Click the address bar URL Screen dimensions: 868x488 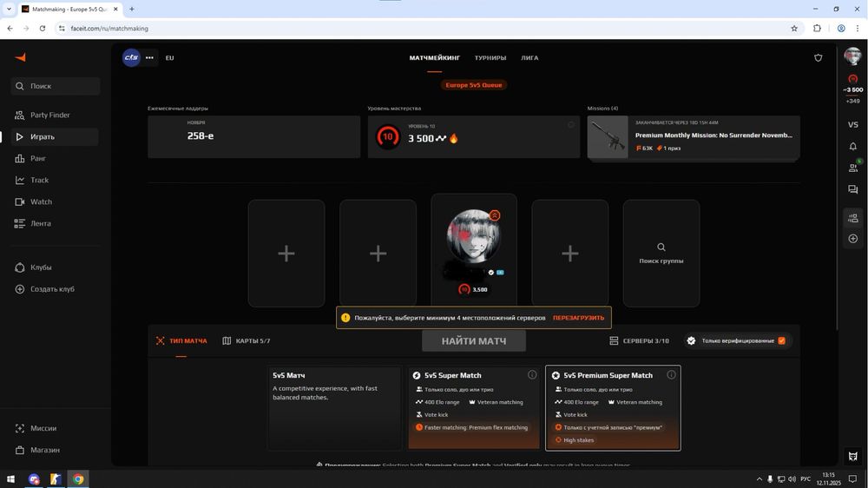[x=109, y=29]
